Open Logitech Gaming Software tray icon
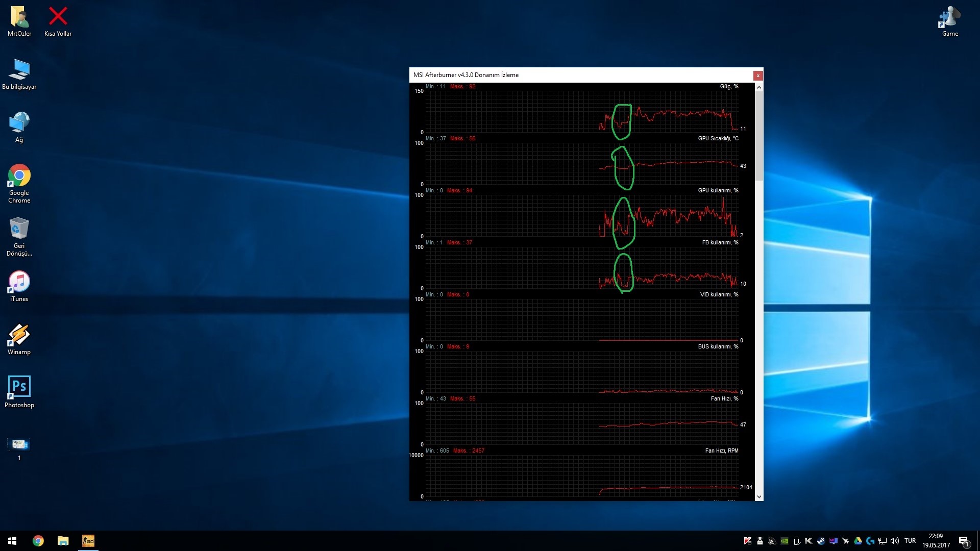 [870, 541]
